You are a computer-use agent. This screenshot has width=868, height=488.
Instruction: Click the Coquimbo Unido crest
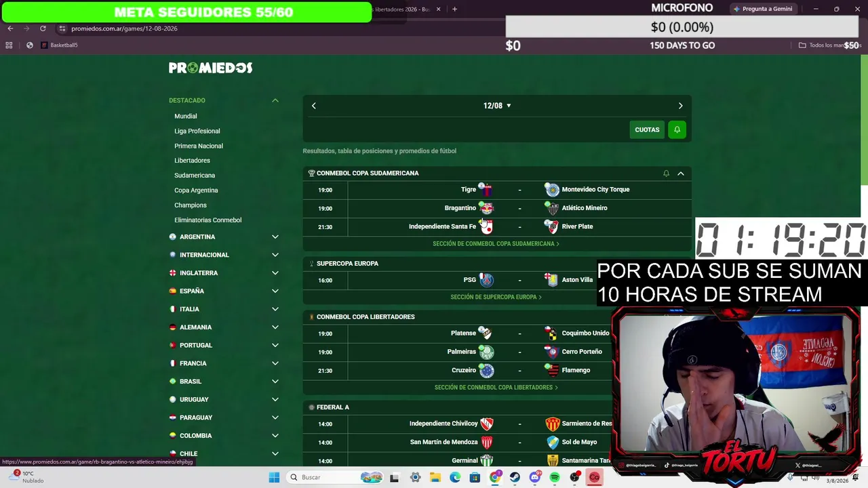553,333
